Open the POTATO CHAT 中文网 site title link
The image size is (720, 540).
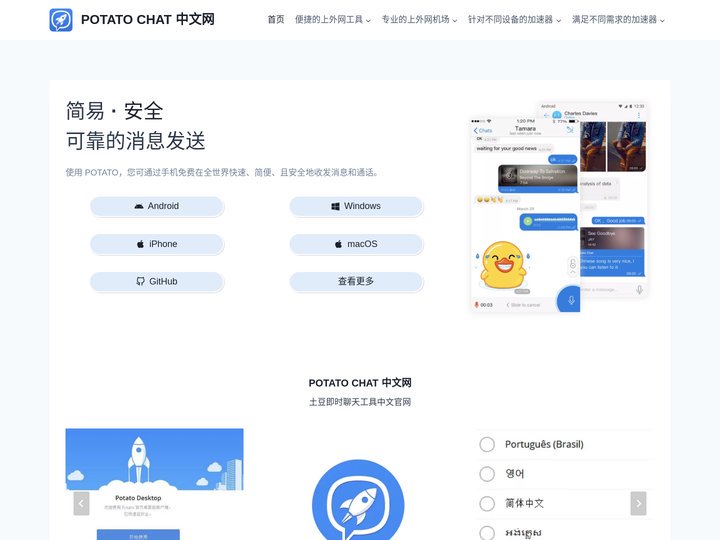coord(147,19)
